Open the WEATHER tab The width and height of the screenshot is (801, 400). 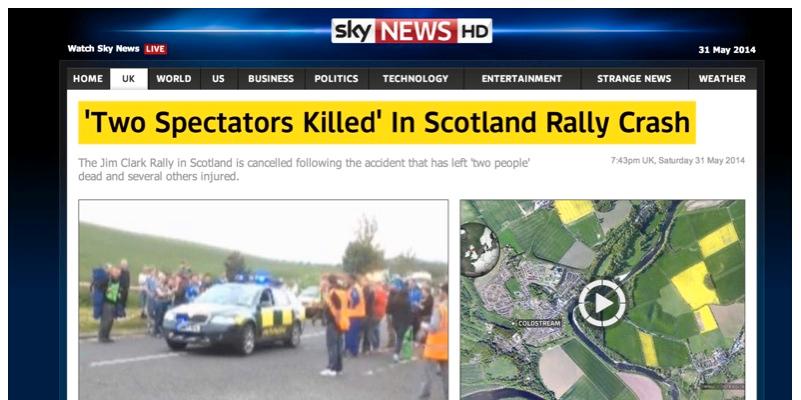pos(722,79)
